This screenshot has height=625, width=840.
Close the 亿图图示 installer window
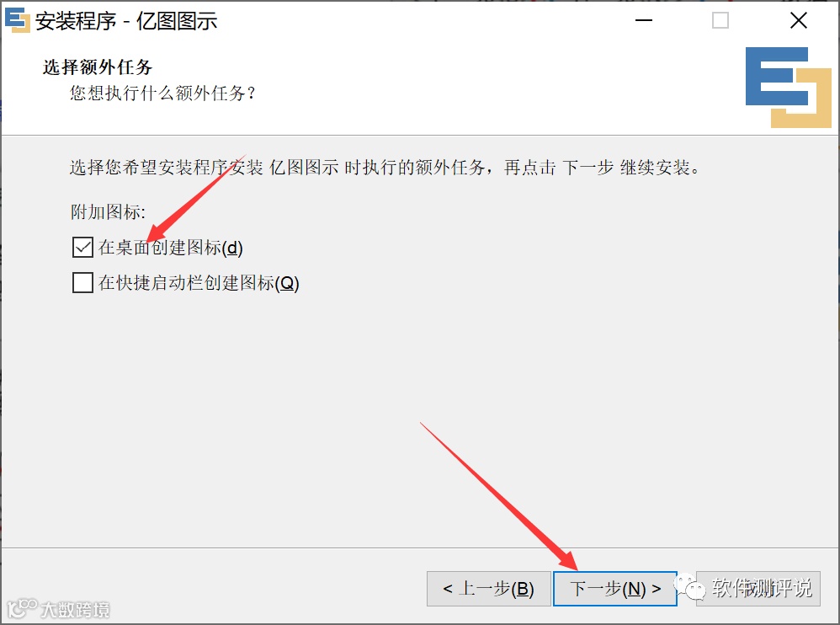tap(798, 20)
